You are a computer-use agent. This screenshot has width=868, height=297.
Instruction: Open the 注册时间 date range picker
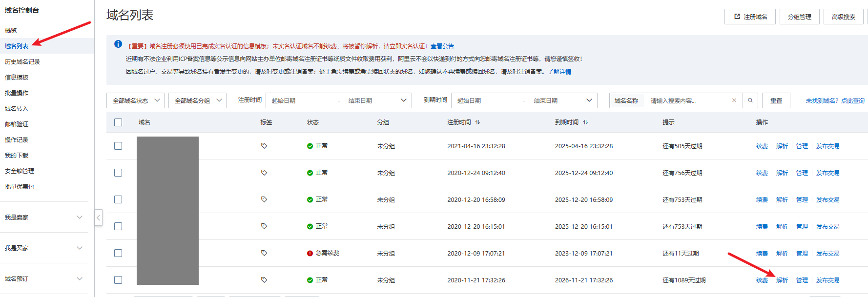pos(339,100)
